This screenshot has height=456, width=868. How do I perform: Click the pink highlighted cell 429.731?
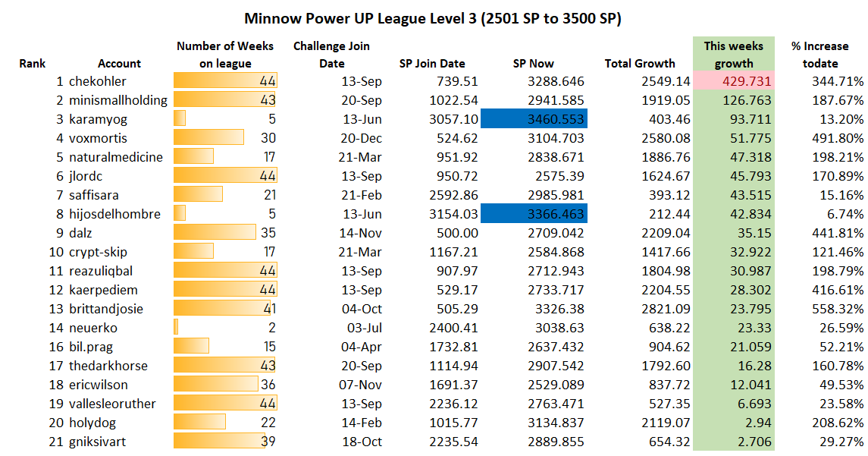734,81
